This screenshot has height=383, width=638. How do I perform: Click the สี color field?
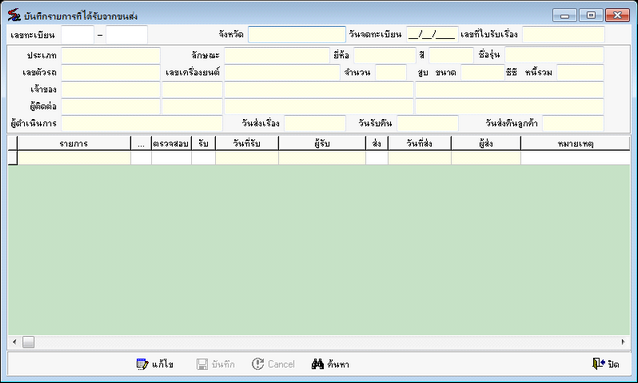click(451, 55)
